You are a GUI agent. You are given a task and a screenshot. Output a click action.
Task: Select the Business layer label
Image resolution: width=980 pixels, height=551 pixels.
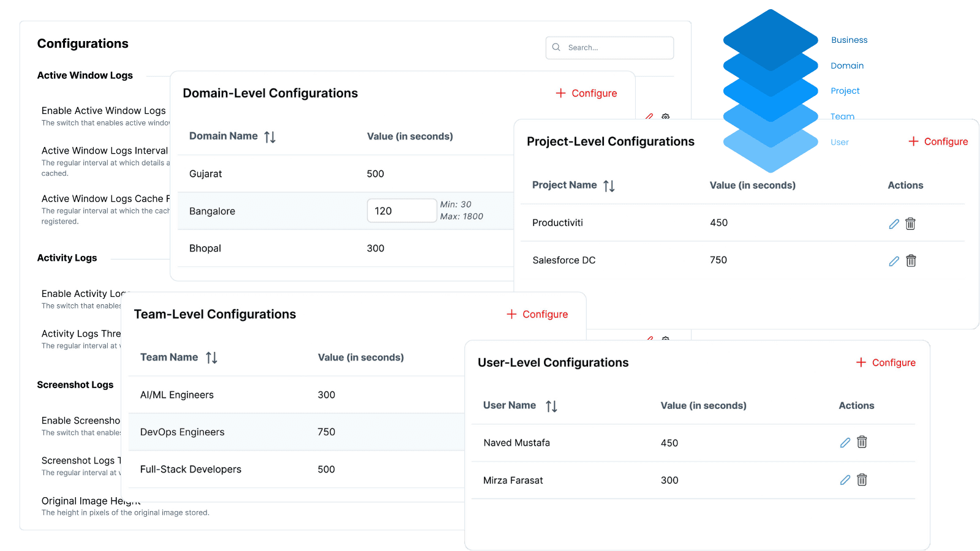point(849,40)
